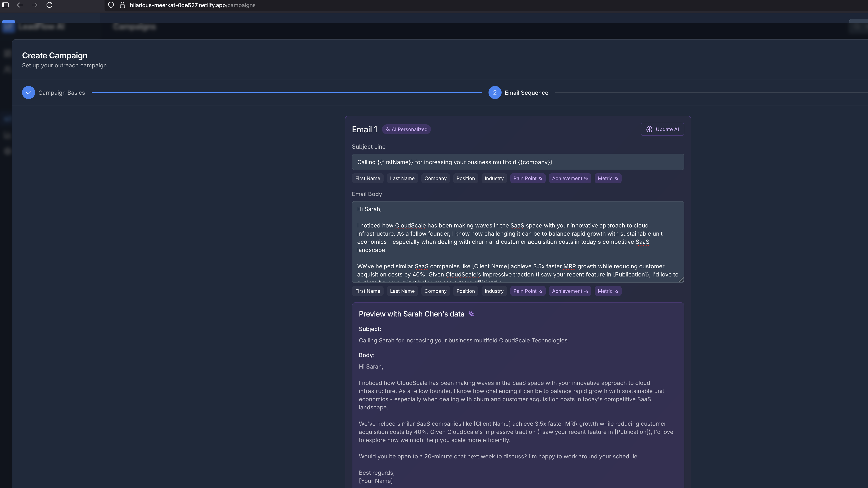Insert Company tag under Email Body
Screen dimensions: 868x488
point(435,291)
